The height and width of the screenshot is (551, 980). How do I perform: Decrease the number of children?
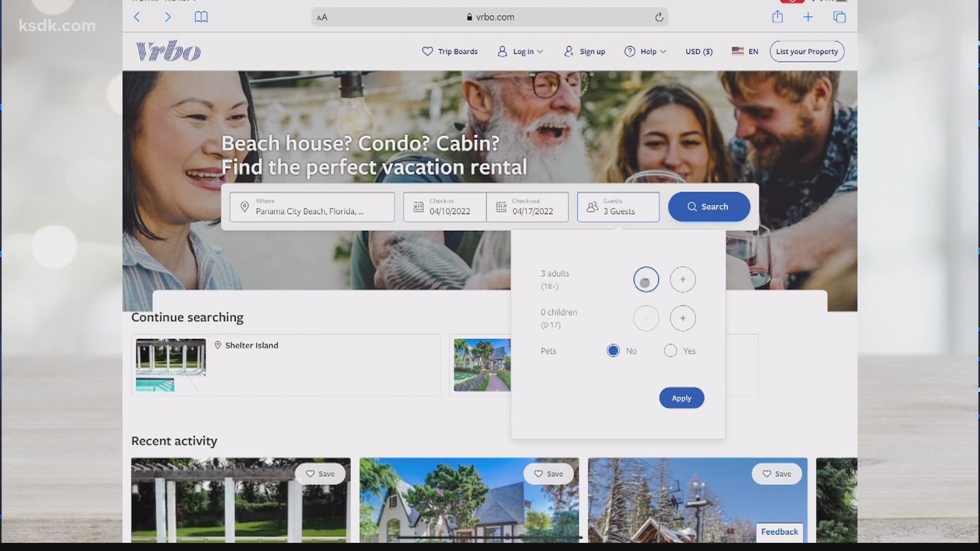[646, 318]
